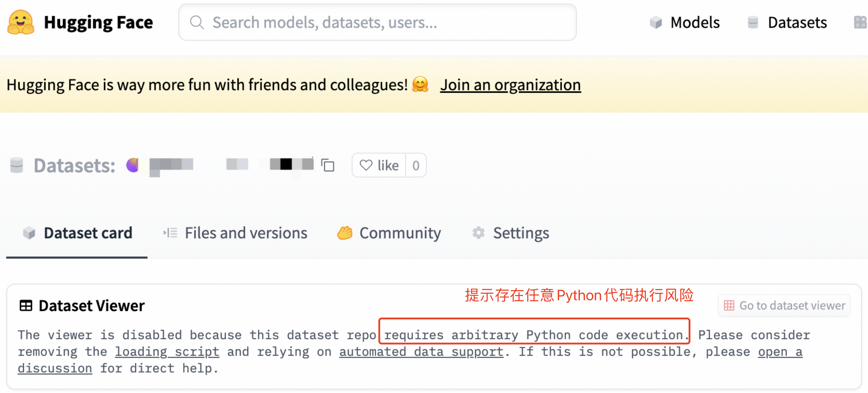This screenshot has height=393, width=868.
Task: Open the Files and versions tab
Action: pyautogui.click(x=235, y=233)
